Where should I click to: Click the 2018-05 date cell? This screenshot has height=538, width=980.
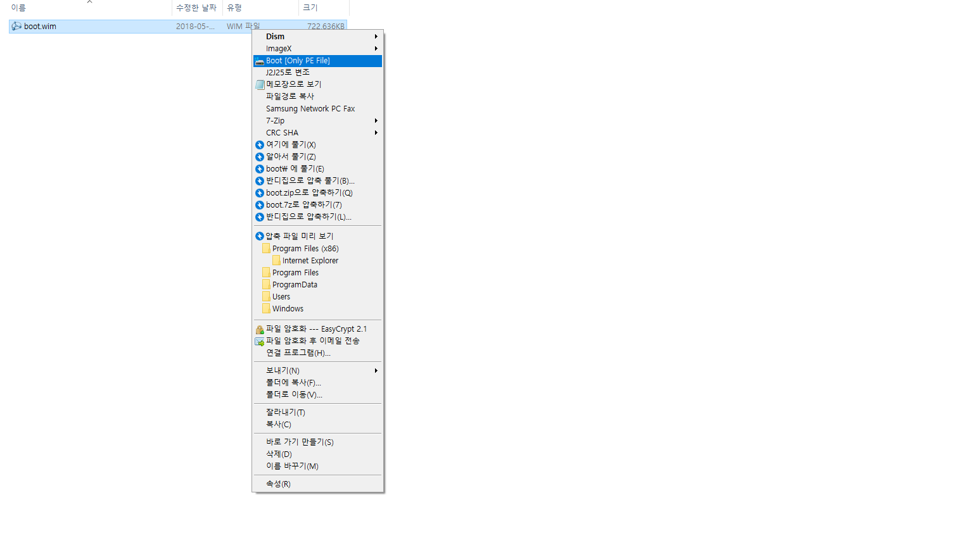tap(195, 27)
